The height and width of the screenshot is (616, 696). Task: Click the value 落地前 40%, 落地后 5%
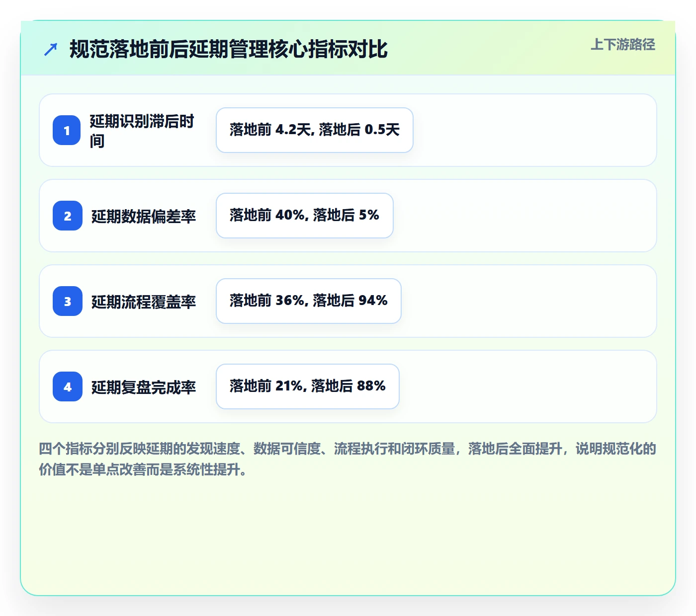click(305, 216)
